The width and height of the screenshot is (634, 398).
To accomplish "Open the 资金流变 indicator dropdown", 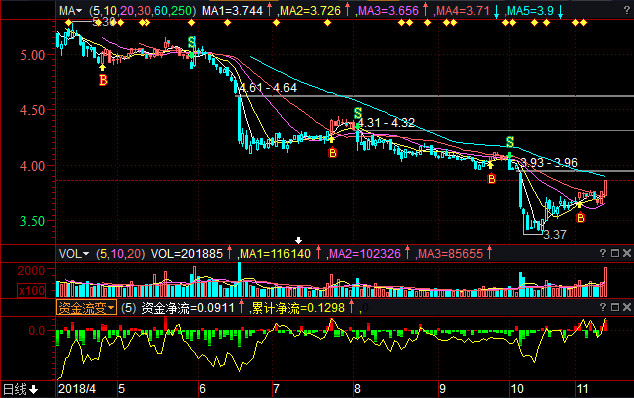I will (x=86, y=308).
